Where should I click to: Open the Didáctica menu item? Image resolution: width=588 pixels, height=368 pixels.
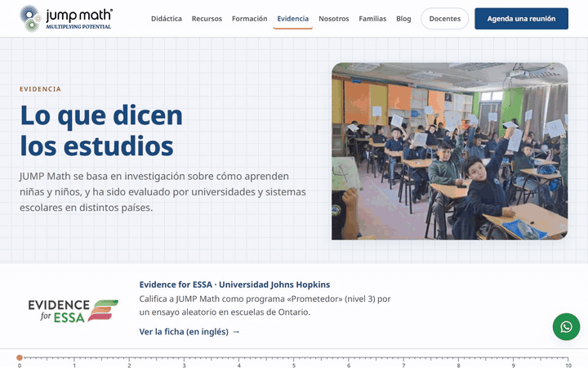pyautogui.click(x=167, y=19)
